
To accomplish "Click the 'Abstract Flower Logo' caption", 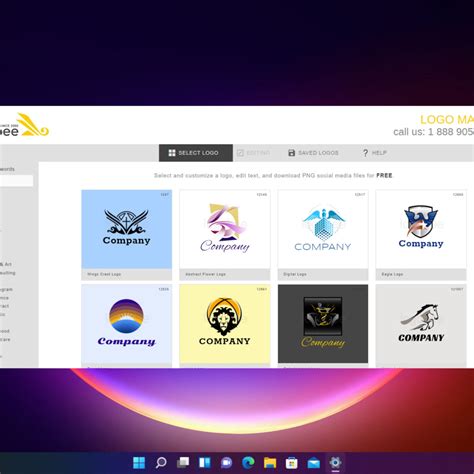I will point(205,274).
